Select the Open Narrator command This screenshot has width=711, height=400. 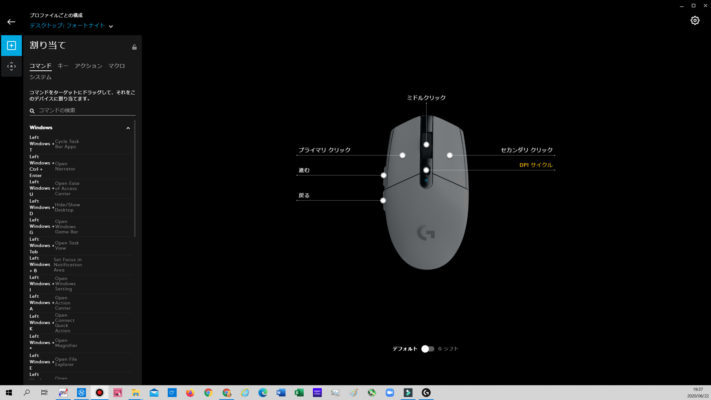tap(80, 166)
